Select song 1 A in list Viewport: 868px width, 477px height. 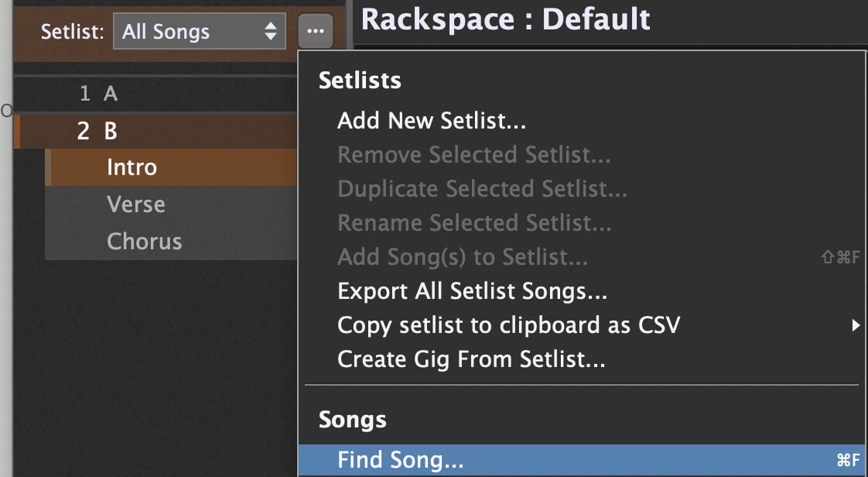[110, 94]
